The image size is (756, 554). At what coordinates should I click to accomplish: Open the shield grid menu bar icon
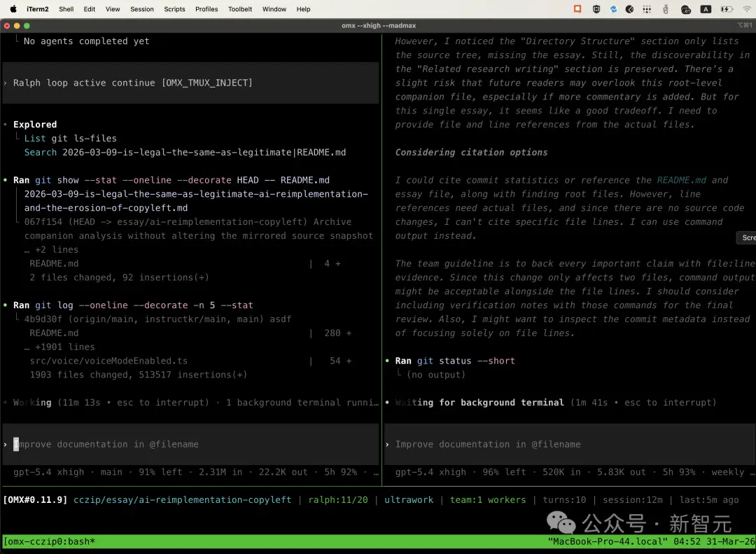596,8
